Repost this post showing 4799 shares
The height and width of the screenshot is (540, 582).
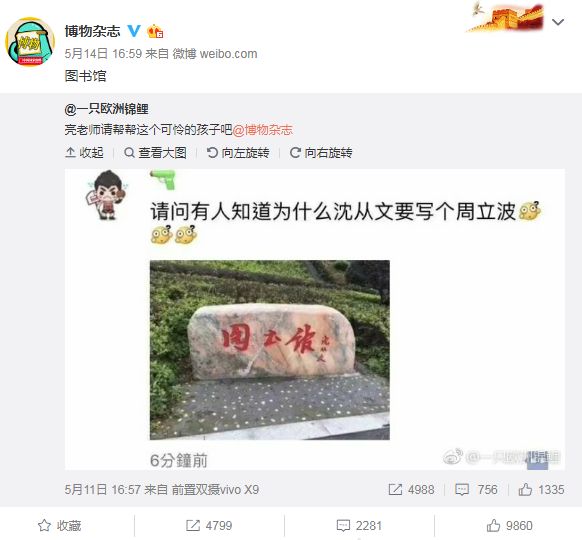point(209,526)
